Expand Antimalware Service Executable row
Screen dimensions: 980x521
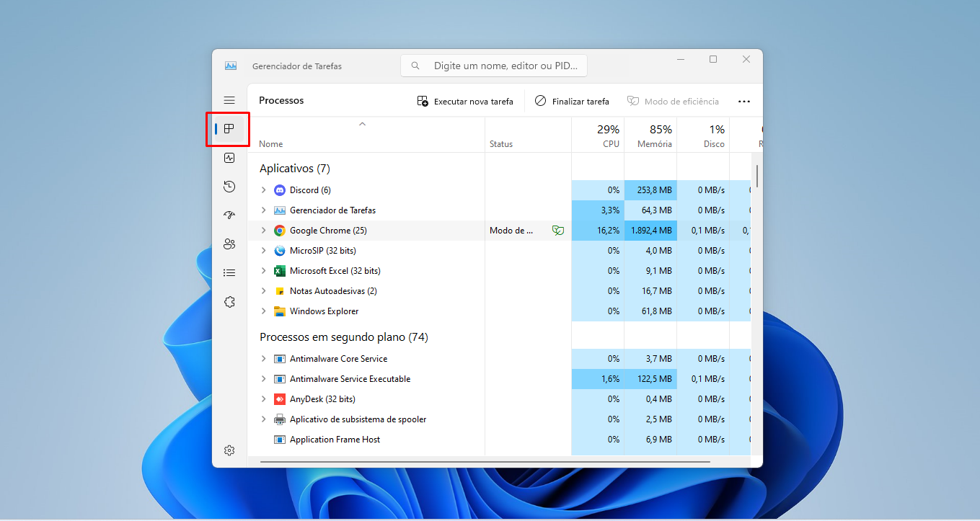pos(263,379)
